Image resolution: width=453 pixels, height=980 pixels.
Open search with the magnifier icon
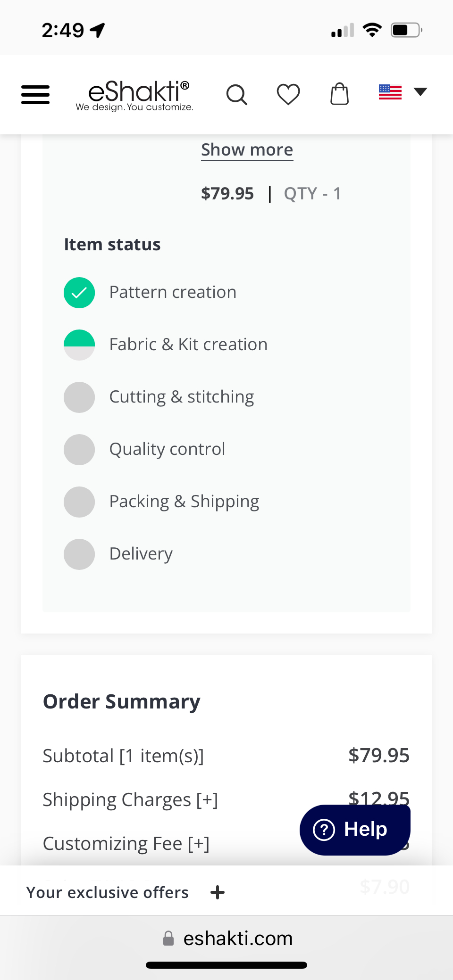pyautogui.click(x=236, y=95)
